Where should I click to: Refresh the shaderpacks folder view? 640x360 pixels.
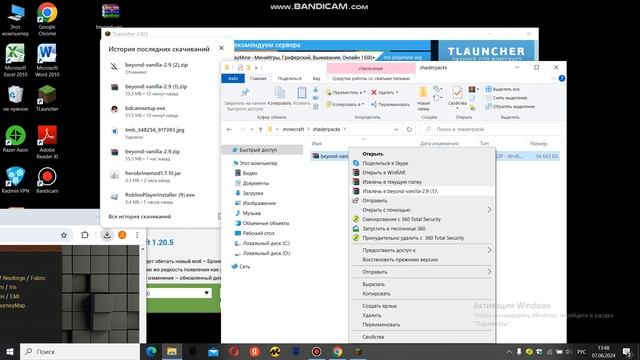click(x=409, y=129)
